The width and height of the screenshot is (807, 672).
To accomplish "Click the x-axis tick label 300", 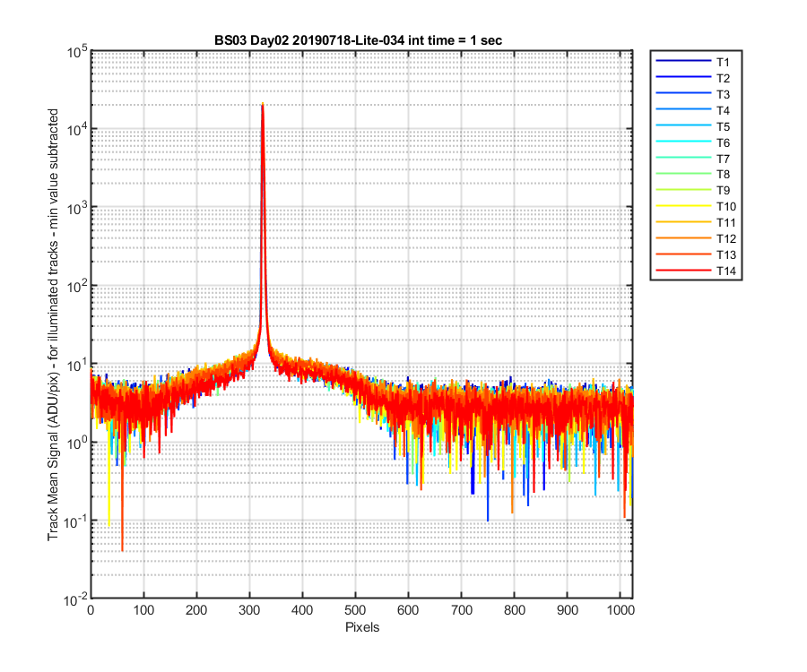I will tap(249, 610).
